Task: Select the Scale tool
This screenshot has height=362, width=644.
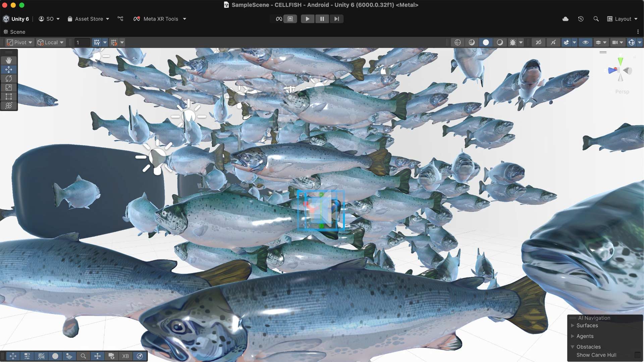Action: (x=9, y=87)
